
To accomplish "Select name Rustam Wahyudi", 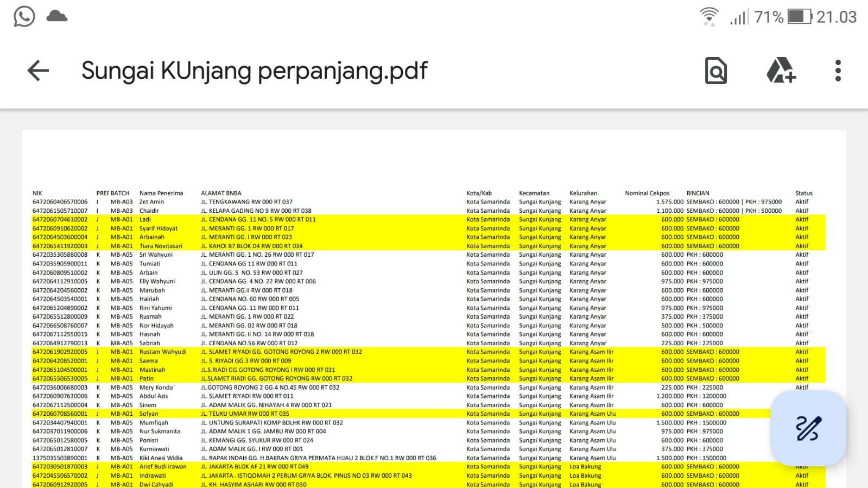I will tap(163, 352).
